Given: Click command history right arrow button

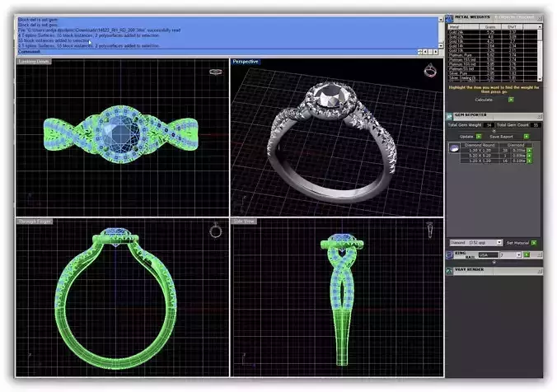Looking at the screenshot, I should 436,52.
